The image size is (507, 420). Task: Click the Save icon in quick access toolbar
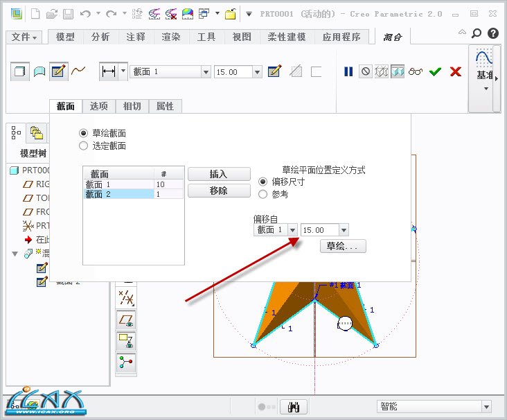[x=68, y=14]
